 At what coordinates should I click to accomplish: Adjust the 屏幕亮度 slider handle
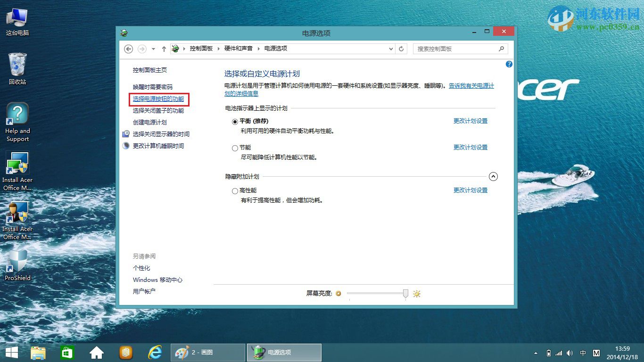405,293
